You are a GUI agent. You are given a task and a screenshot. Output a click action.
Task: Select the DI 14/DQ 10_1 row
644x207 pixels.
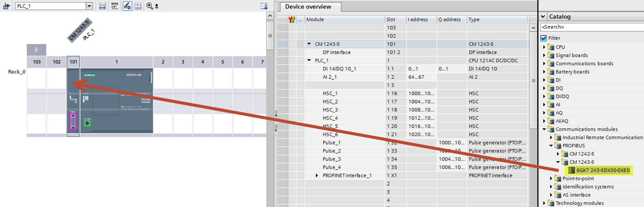(x=403, y=69)
